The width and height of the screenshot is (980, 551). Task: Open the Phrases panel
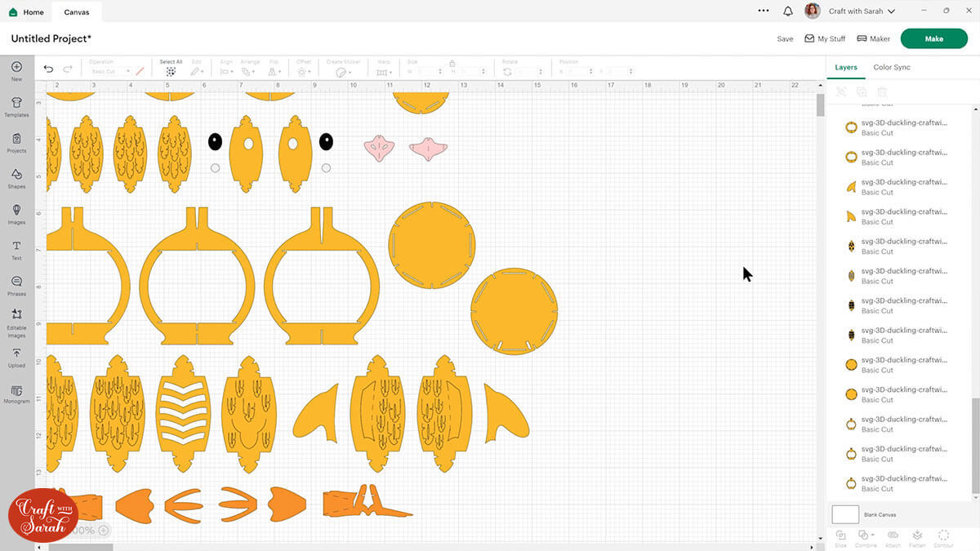pyautogui.click(x=16, y=285)
